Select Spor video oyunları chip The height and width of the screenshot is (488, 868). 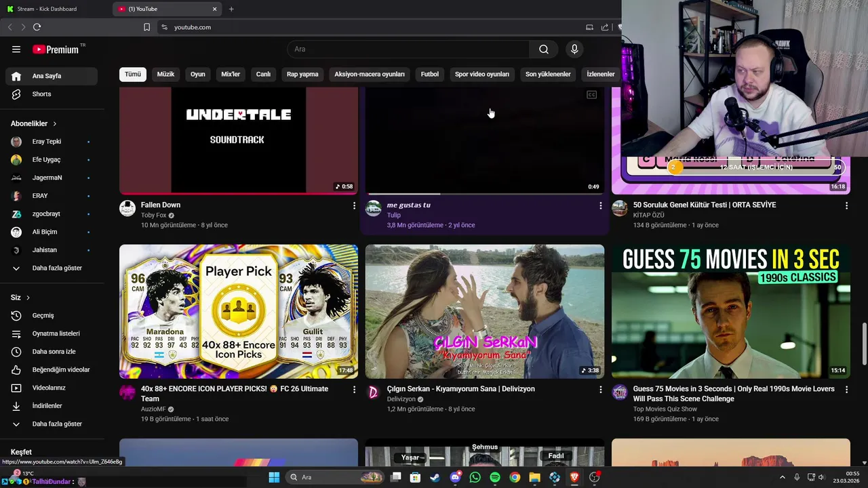(482, 74)
